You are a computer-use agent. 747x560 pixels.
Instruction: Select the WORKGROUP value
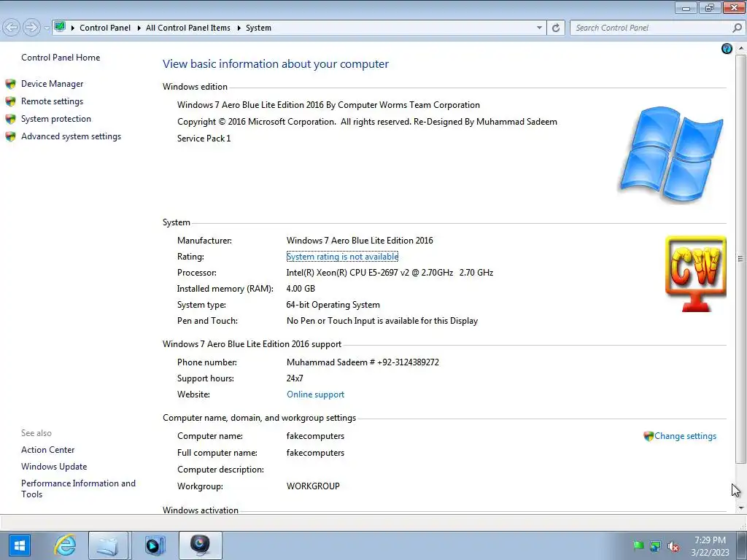(313, 486)
